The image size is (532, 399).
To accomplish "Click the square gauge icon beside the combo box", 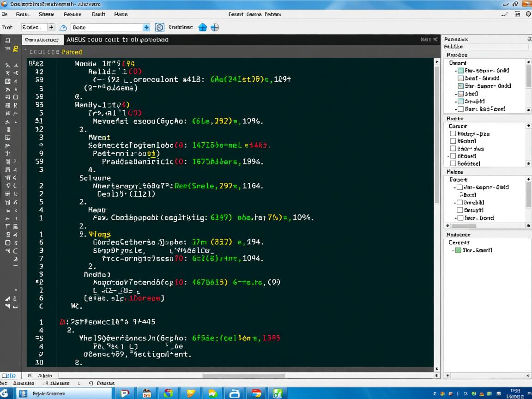I will [x=160, y=27].
